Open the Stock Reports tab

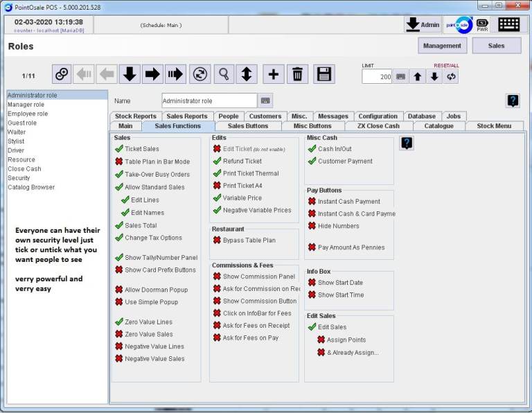tap(135, 116)
